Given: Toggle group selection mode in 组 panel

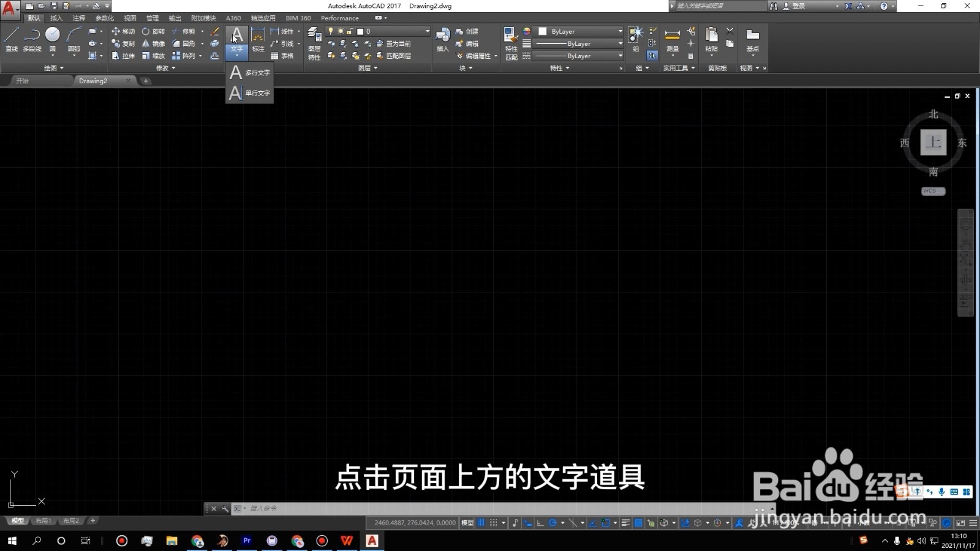Looking at the screenshot, I should 652,56.
